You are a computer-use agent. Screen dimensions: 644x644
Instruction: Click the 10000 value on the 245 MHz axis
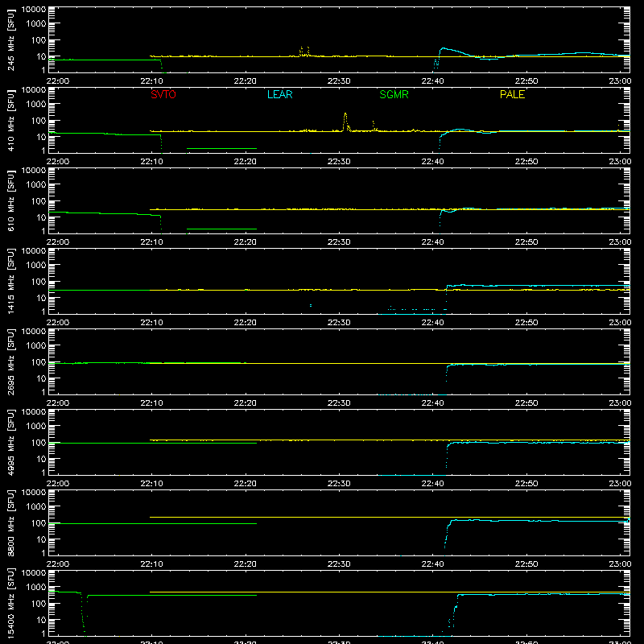[34, 10]
